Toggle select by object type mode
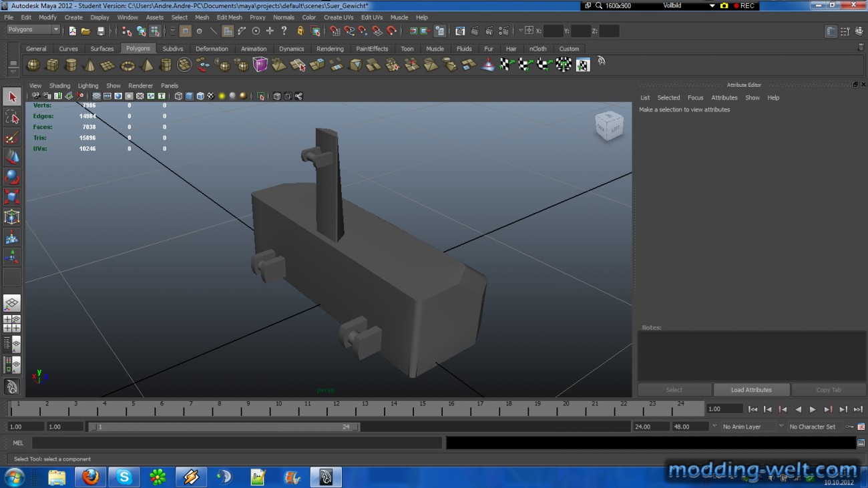This screenshot has height=488, width=868. (x=142, y=31)
